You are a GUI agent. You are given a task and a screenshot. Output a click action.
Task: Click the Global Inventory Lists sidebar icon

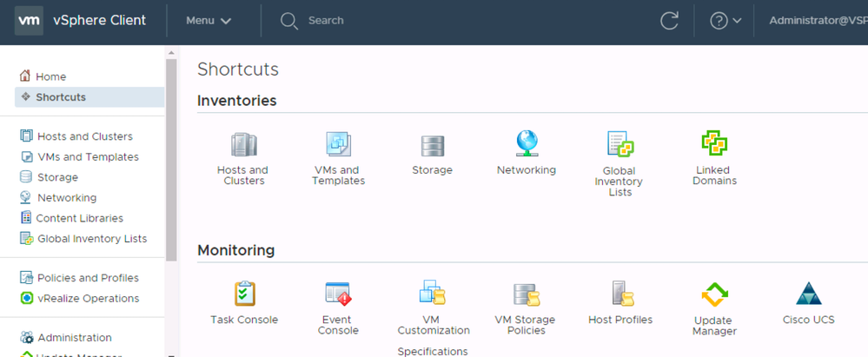tap(26, 239)
